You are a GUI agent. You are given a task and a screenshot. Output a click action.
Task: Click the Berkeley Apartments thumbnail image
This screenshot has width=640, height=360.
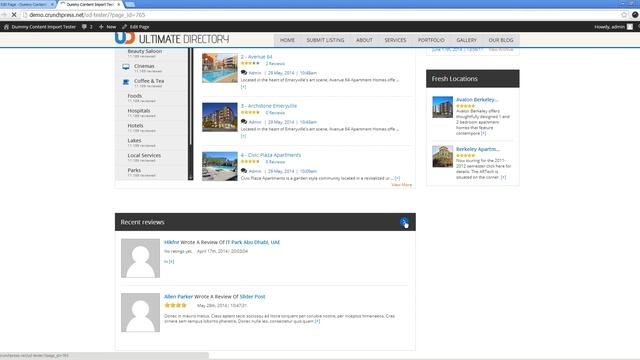click(x=442, y=156)
